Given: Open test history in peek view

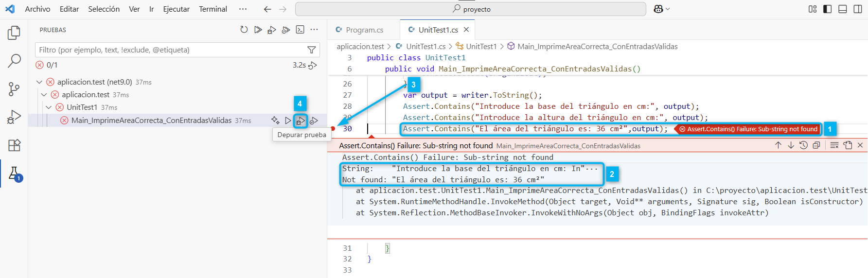Looking at the screenshot, I should 803,145.
